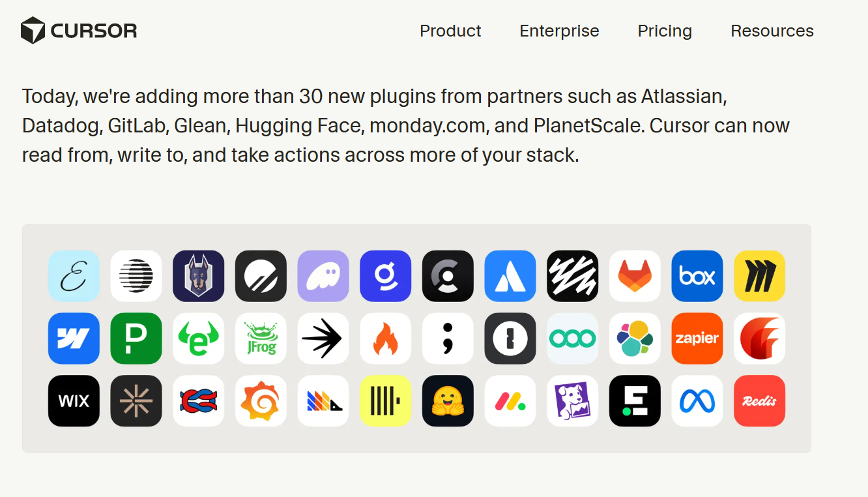Select the Miro plugin icon

coord(759,276)
